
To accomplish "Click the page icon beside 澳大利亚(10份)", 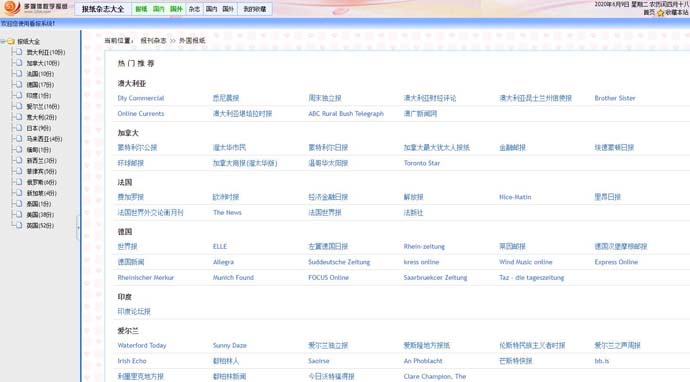I will [x=19, y=52].
